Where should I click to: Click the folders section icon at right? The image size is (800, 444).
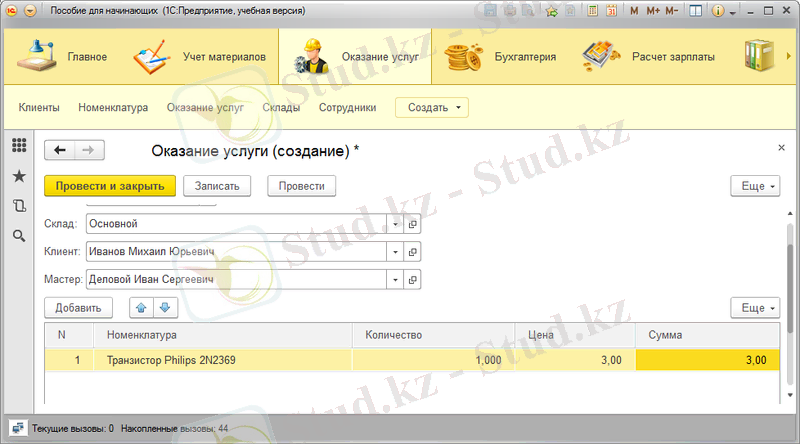coord(759,55)
